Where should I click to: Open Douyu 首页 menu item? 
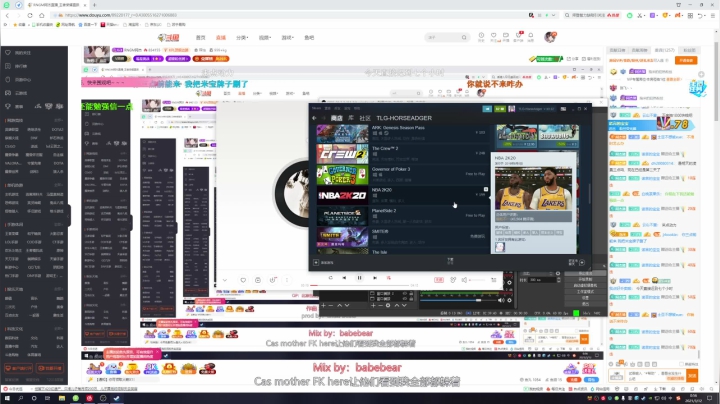[x=201, y=38]
